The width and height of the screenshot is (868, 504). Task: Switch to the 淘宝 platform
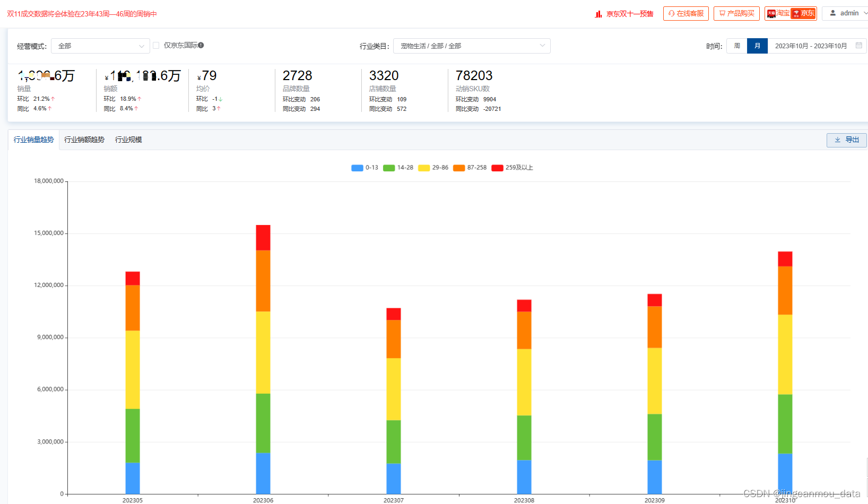pyautogui.click(x=778, y=13)
